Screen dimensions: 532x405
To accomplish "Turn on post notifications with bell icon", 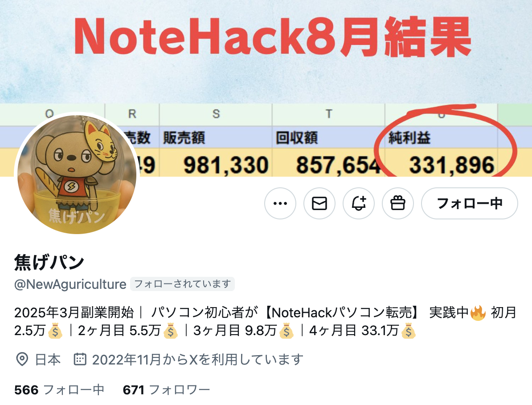I will pyautogui.click(x=359, y=203).
